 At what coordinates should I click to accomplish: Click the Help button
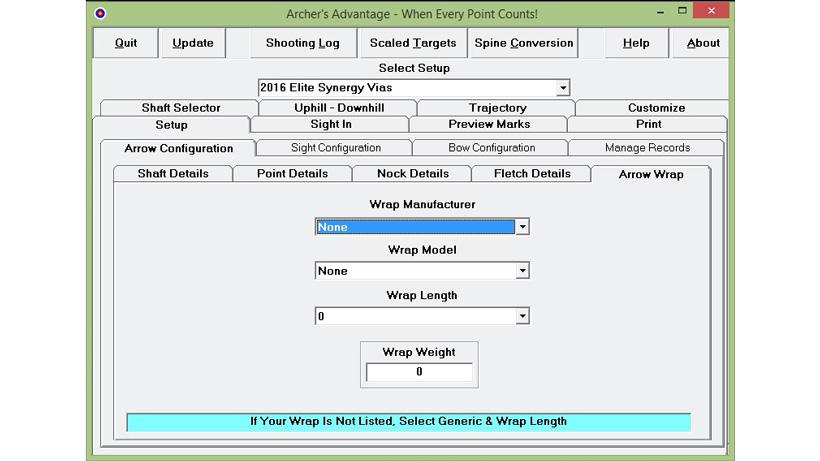point(636,43)
